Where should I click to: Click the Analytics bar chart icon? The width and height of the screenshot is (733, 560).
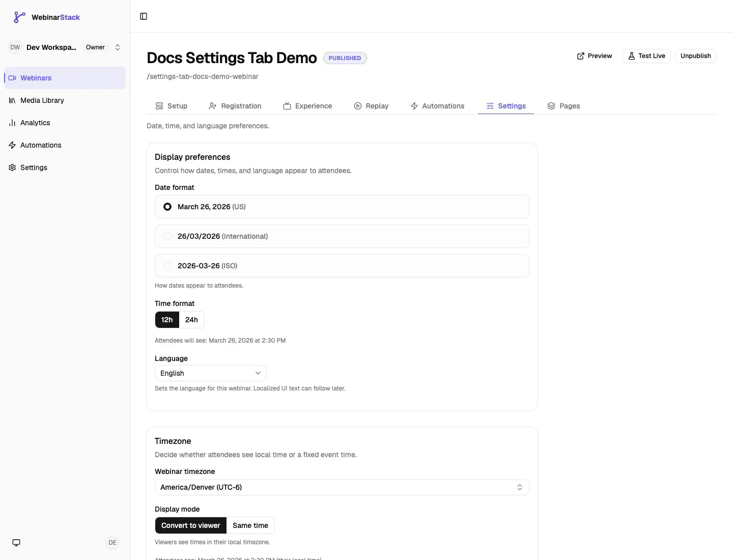coord(12,123)
